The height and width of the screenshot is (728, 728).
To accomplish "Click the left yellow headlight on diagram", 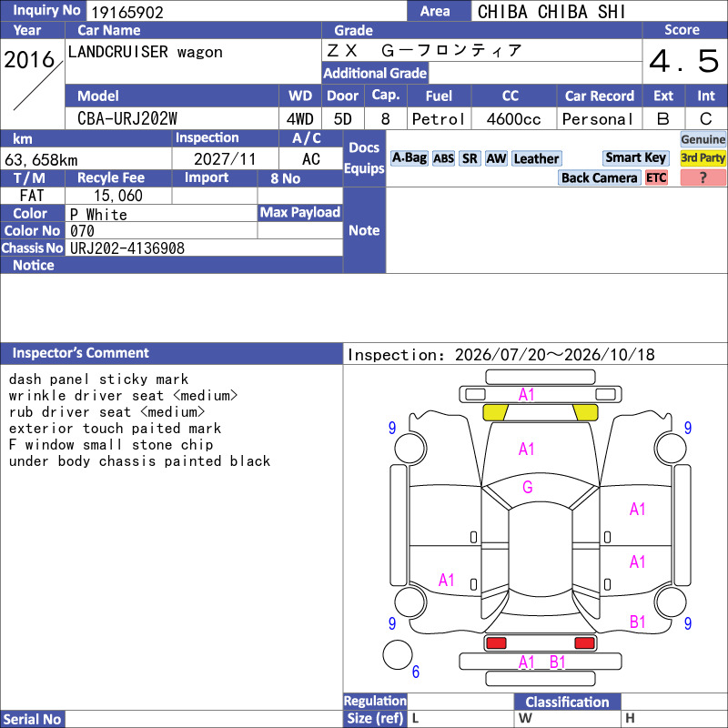I will (x=495, y=412).
